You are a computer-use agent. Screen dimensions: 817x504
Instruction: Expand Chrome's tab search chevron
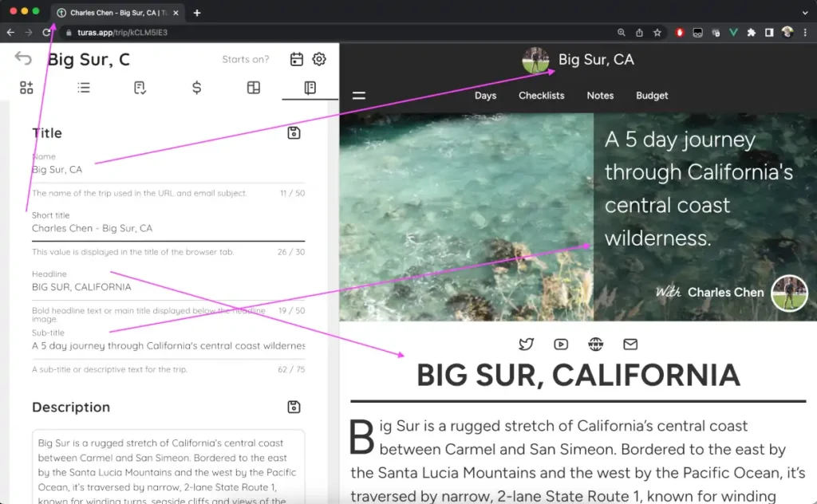tap(804, 13)
